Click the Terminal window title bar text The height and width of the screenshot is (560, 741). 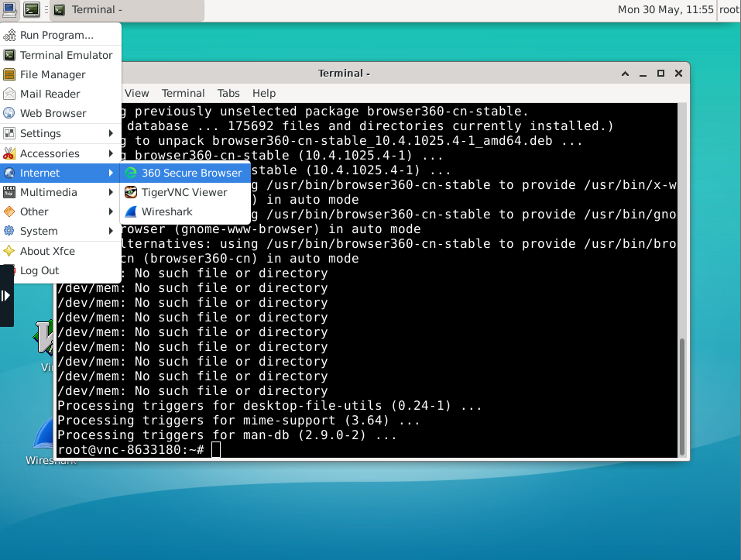(x=344, y=74)
